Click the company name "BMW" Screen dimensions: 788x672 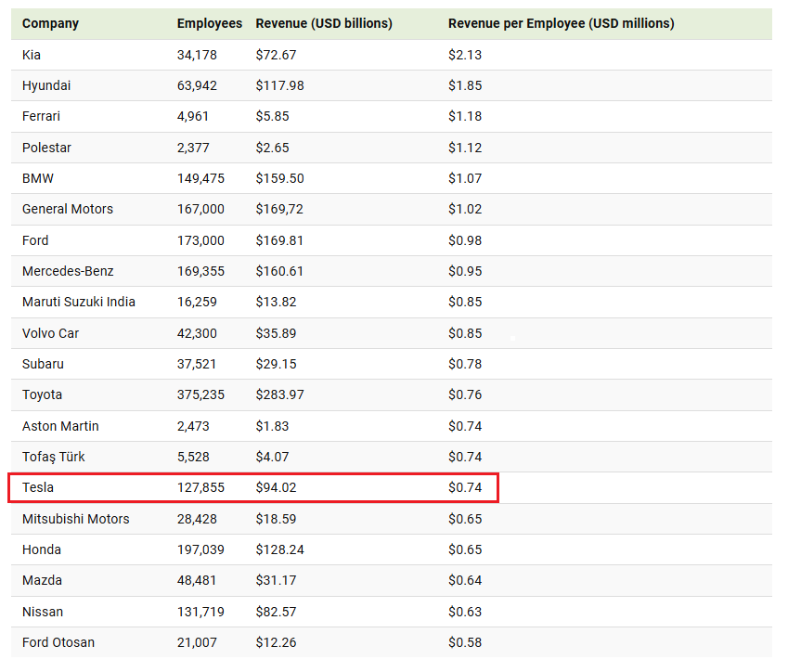pyautogui.click(x=38, y=178)
